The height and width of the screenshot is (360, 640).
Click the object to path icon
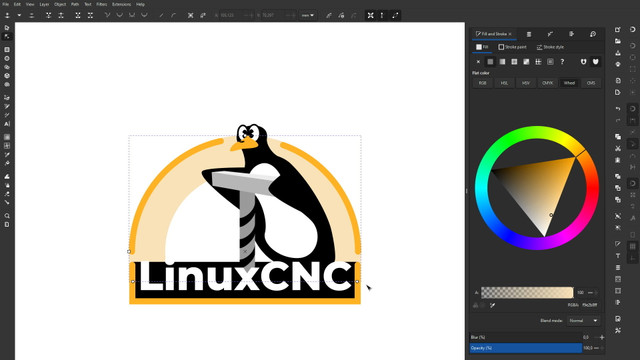191,15
